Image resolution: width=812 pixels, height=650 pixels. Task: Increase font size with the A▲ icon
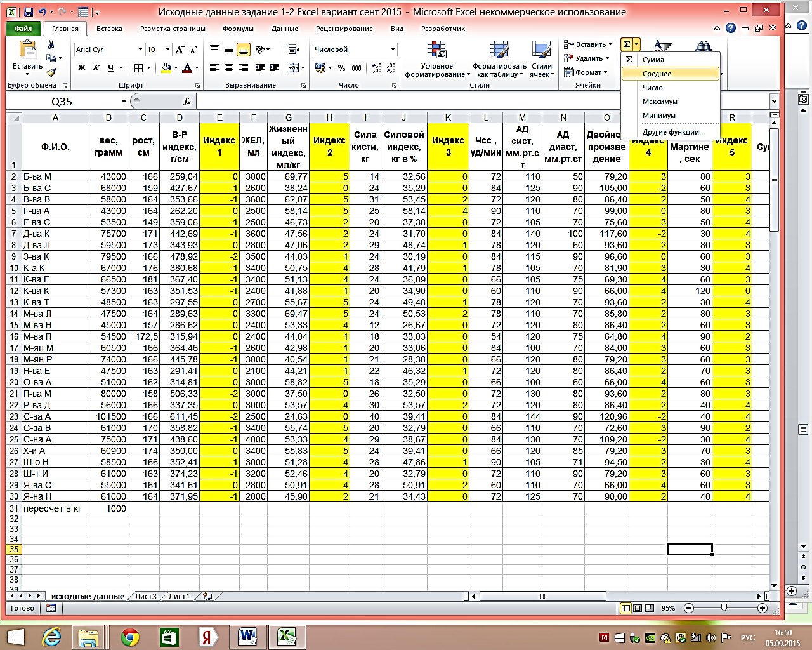[180, 50]
